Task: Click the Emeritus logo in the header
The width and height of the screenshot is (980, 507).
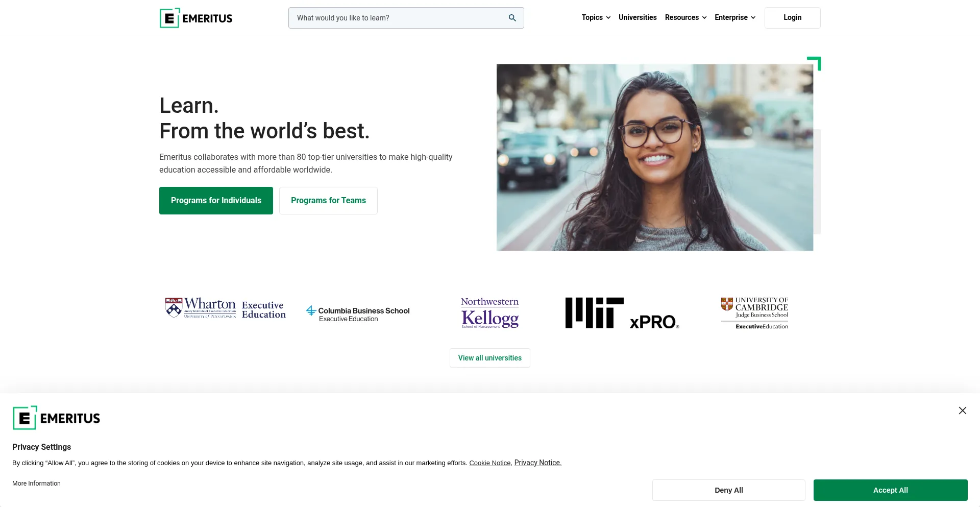Action: coord(196,18)
